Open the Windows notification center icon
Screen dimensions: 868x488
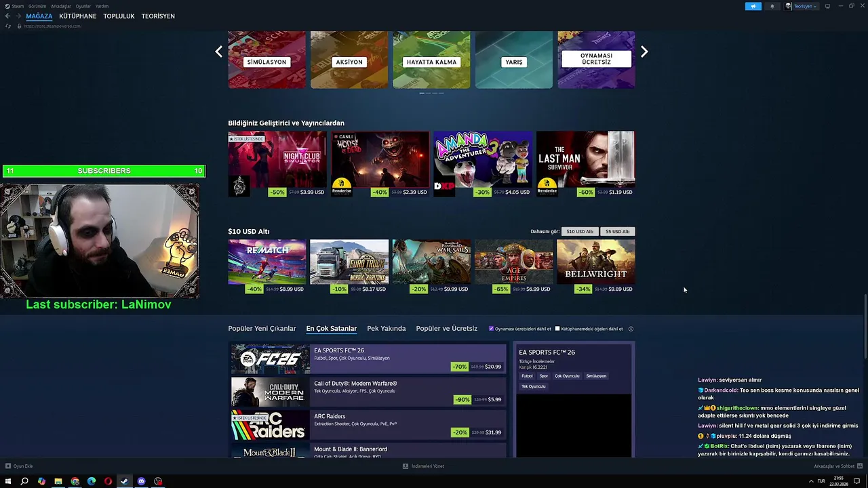pos(856,481)
